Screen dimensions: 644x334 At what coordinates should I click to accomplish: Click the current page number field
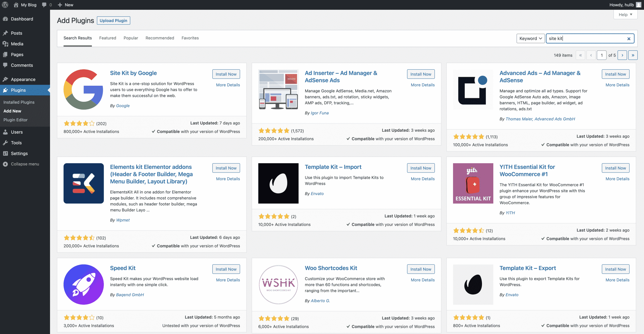[601, 55]
